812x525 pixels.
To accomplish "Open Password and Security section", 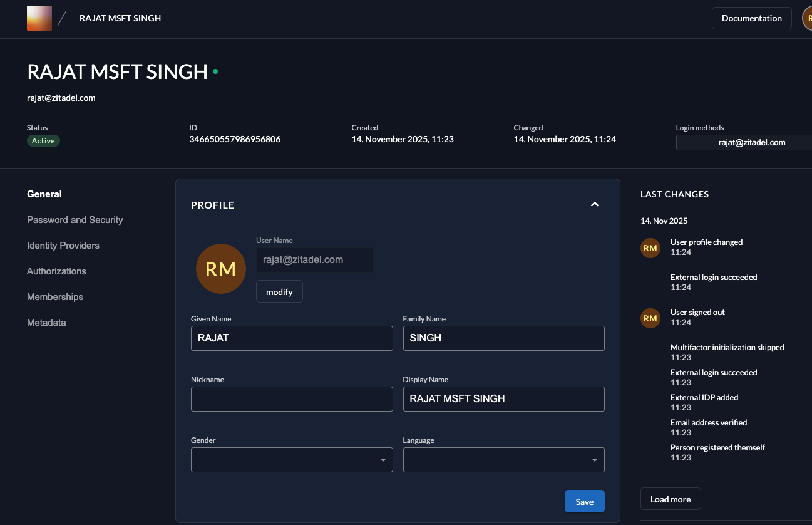I will pos(75,220).
